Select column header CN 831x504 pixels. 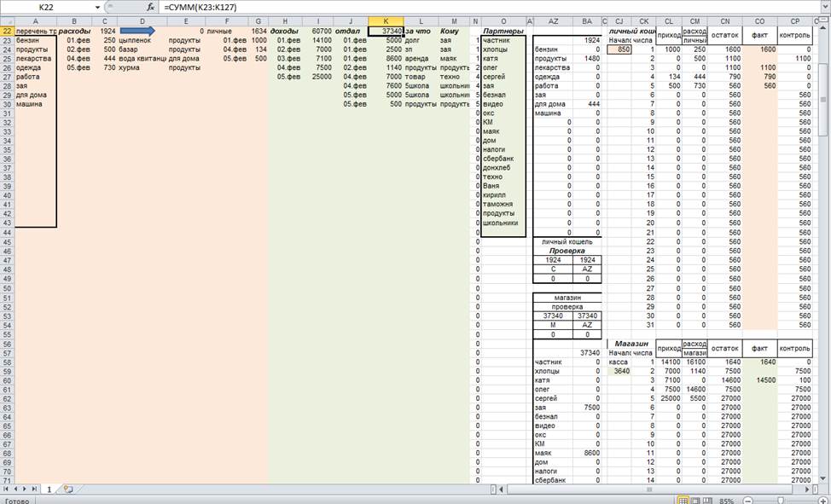[725, 21]
